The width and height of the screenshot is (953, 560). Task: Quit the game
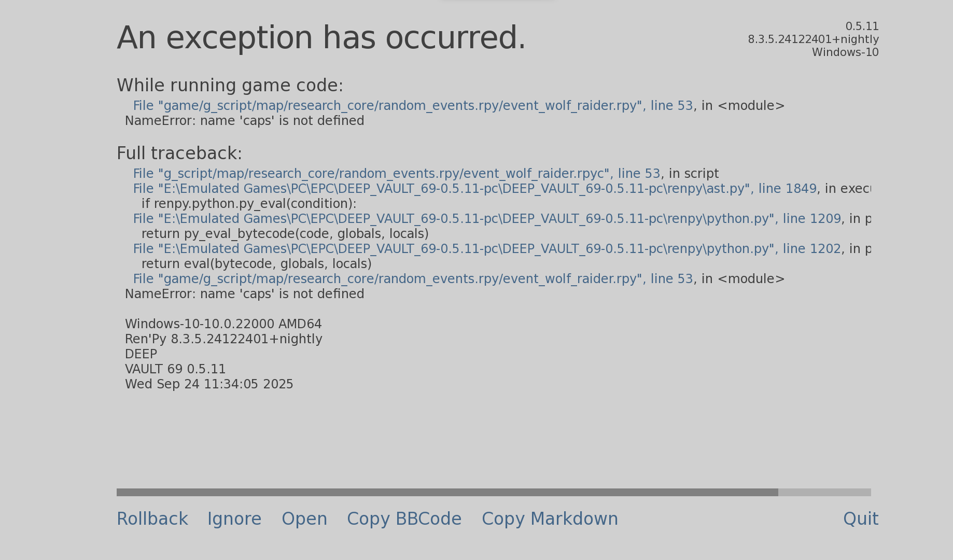861,519
